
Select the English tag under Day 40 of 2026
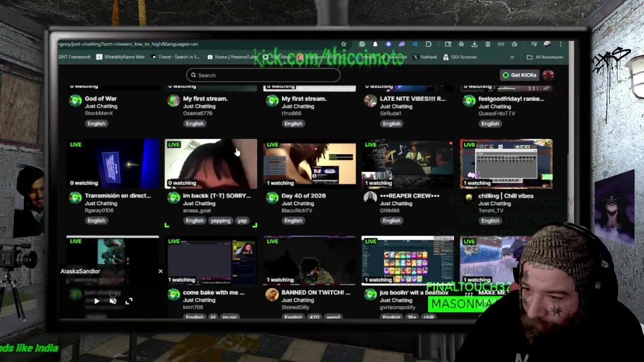[x=293, y=221]
